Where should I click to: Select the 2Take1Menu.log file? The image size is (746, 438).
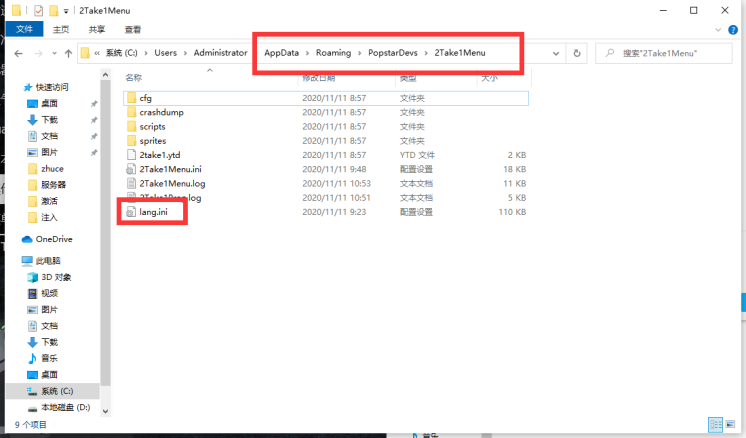(325, 184)
